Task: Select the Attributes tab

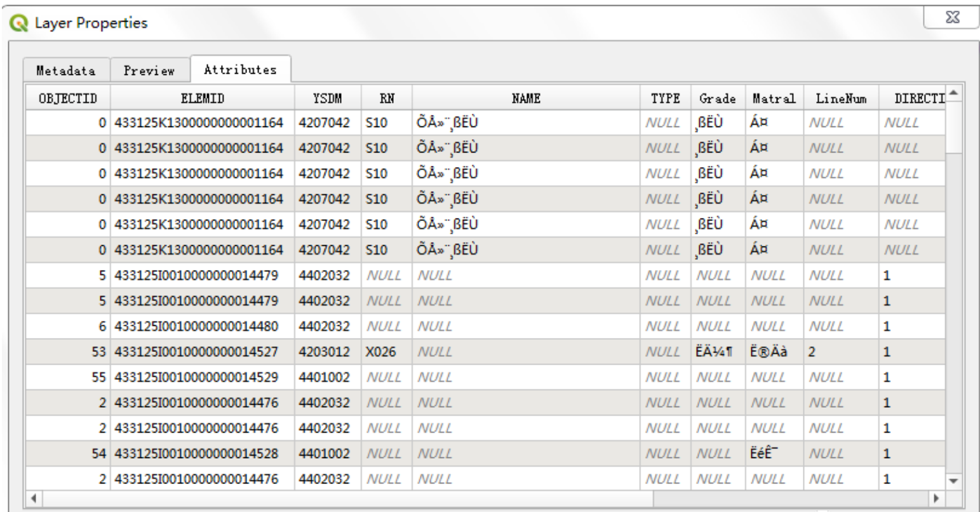Action: pyautogui.click(x=240, y=69)
